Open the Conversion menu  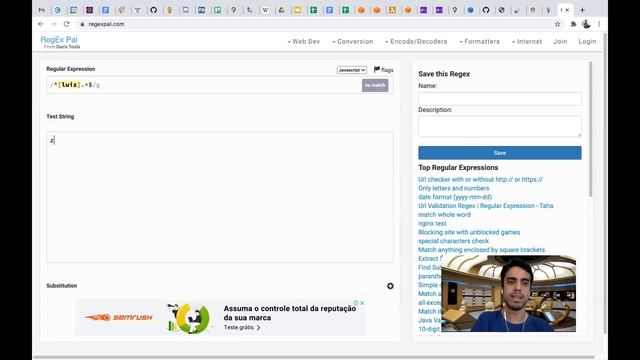[353, 42]
